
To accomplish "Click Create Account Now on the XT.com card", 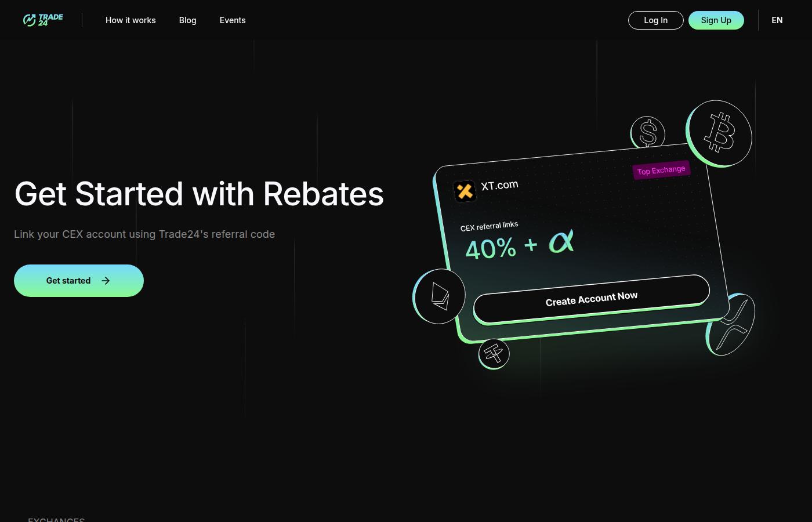I will [x=592, y=299].
